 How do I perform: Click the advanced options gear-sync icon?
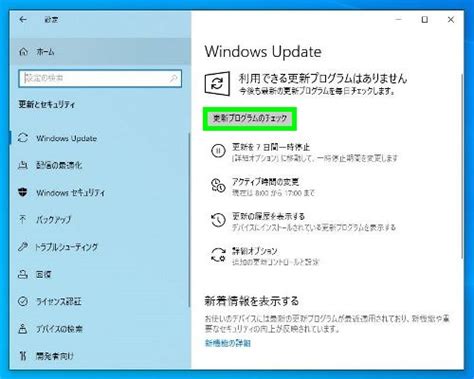(218, 255)
